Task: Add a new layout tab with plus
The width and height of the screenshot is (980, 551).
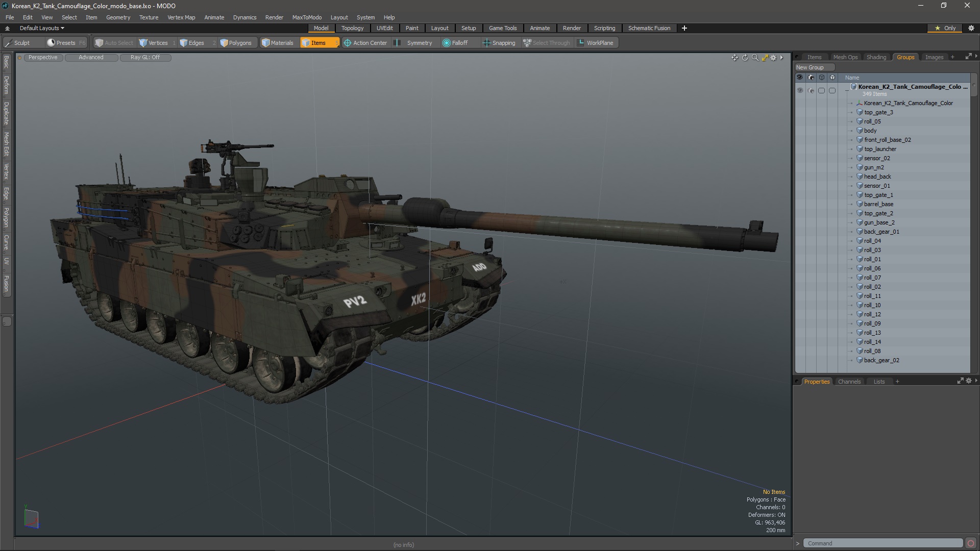Action: [x=684, y=28]
